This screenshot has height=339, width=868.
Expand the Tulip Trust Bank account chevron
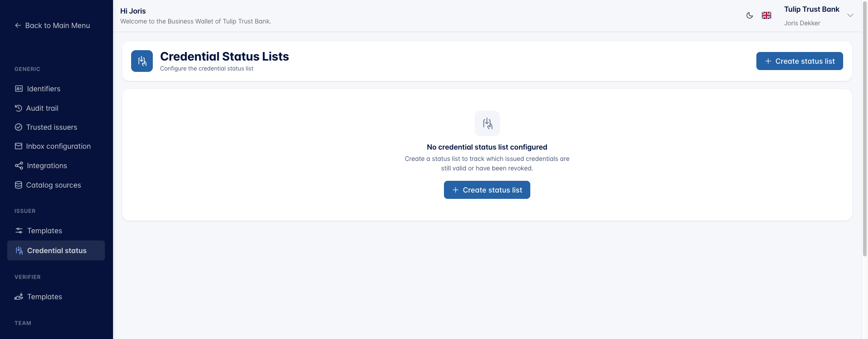pos(850,15)
